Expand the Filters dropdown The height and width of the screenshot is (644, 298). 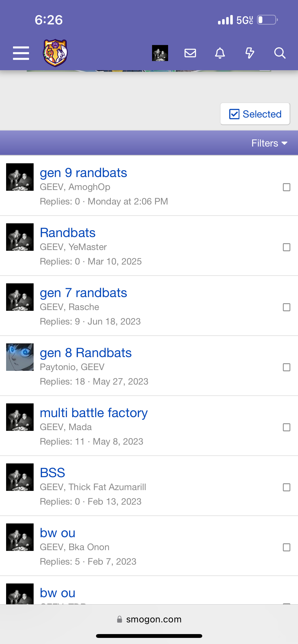[x=269, y=143]
